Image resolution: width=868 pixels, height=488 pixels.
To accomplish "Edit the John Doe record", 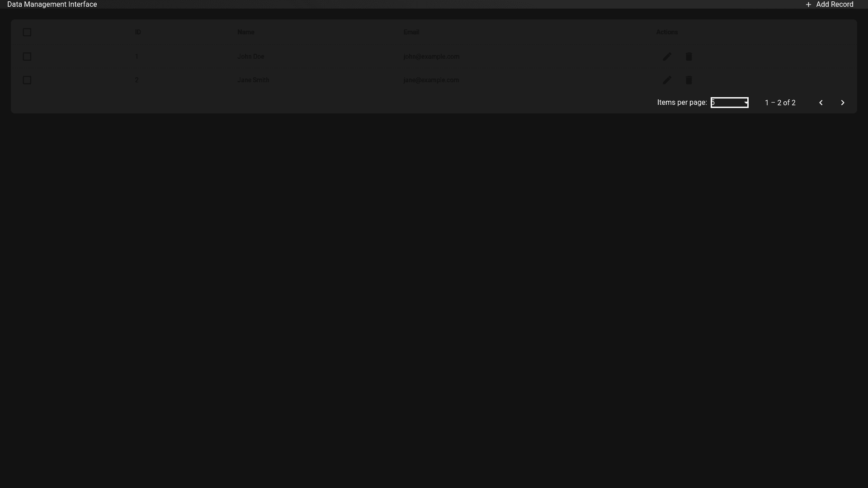I will pos(667,56).
